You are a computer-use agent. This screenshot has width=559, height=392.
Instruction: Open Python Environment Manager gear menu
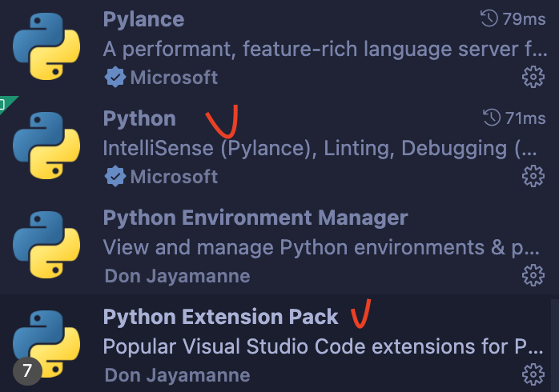pos(533,275)
